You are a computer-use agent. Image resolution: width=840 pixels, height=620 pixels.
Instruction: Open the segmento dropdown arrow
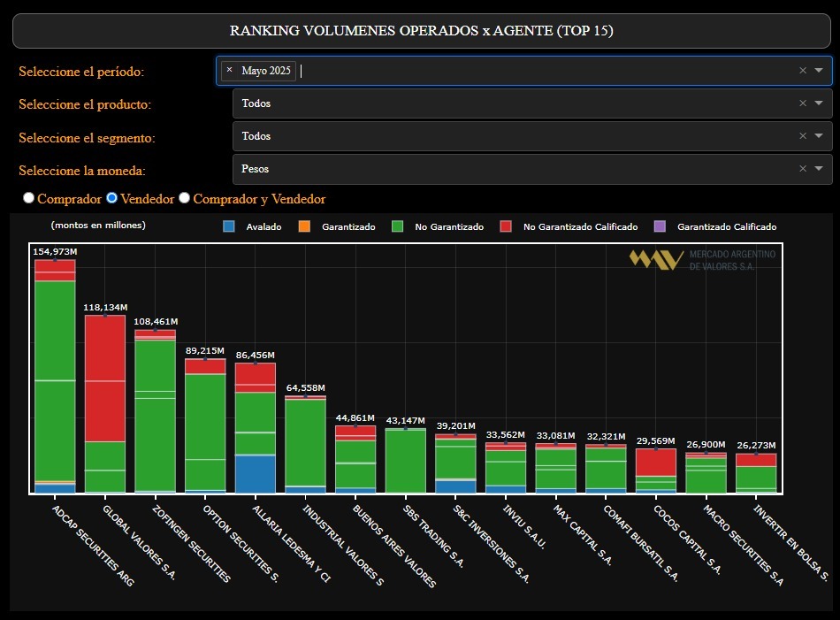click(x=819, y=135)
